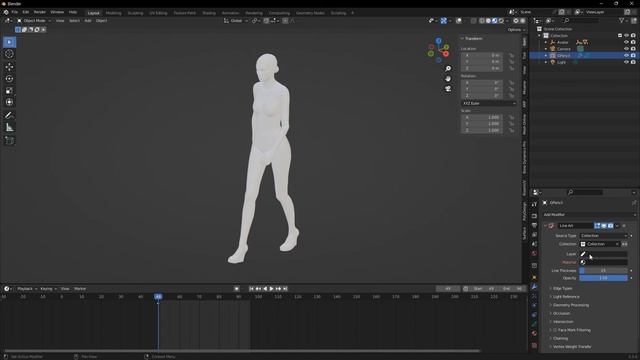
Task: Open viewport Add menu
Action: tap(88, 20)
